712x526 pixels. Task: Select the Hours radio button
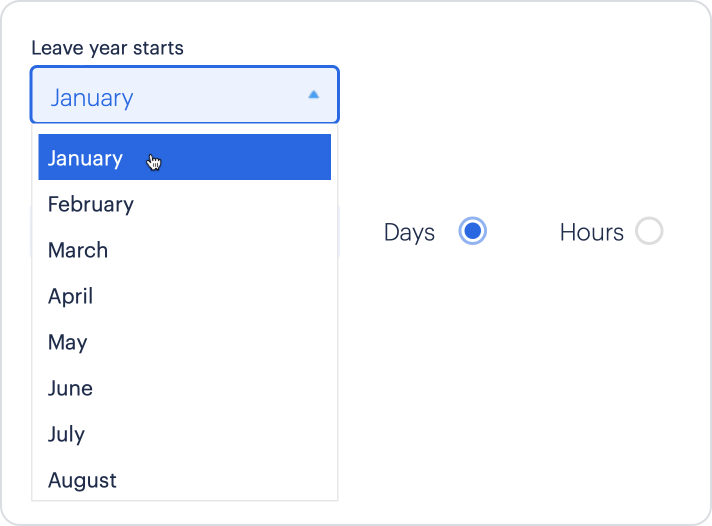[x=649, y=231]
